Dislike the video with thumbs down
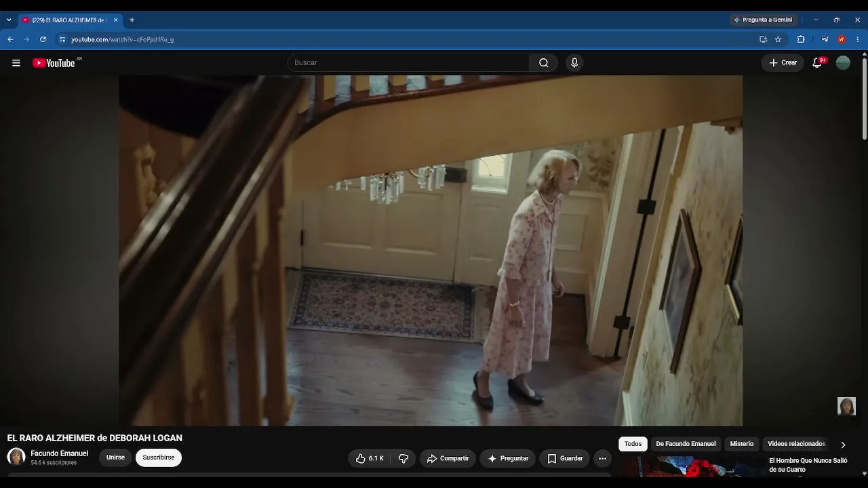Viewport: 868px width, 488px height. pos(403,459)
